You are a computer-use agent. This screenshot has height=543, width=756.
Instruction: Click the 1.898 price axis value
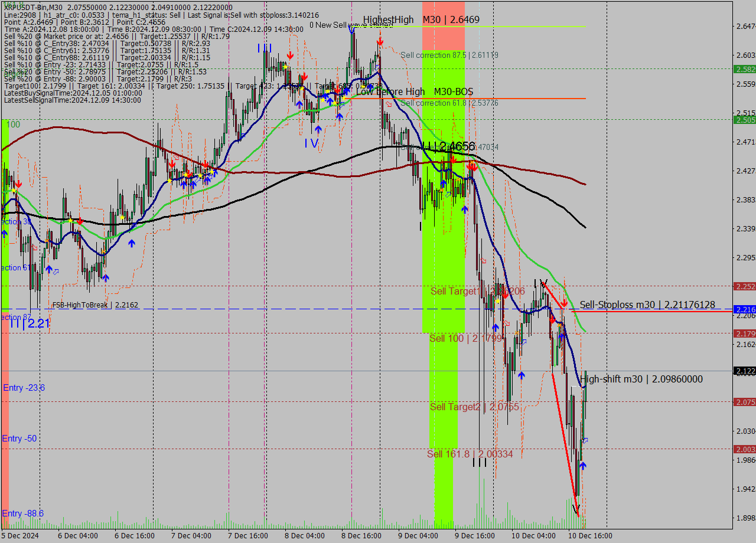pos(745,518)
